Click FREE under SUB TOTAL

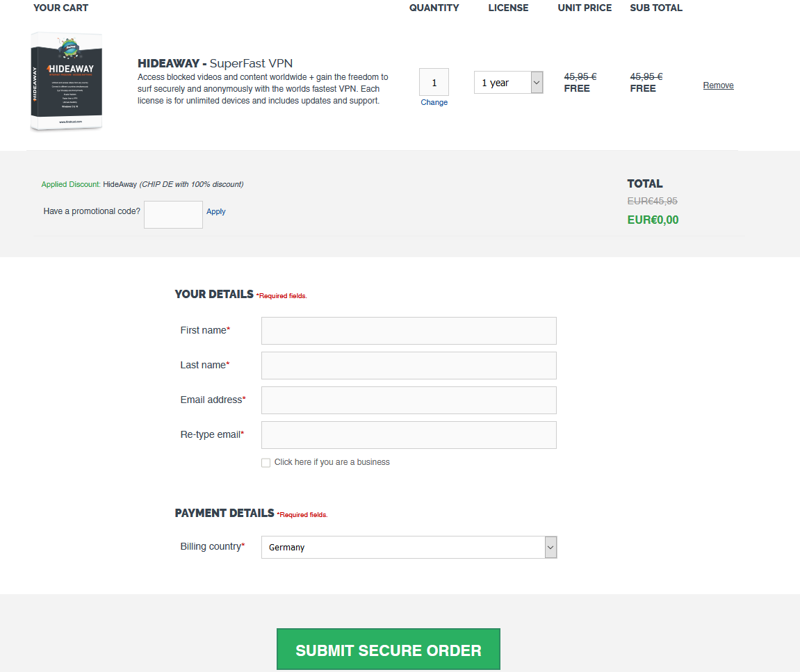[643, 88]
